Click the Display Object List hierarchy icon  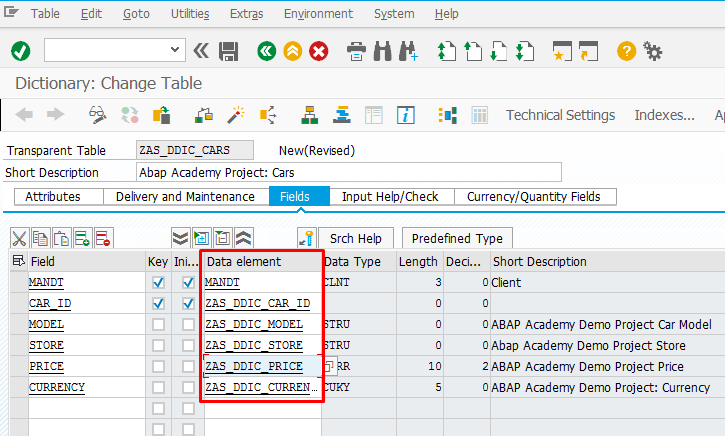point(309,115)
